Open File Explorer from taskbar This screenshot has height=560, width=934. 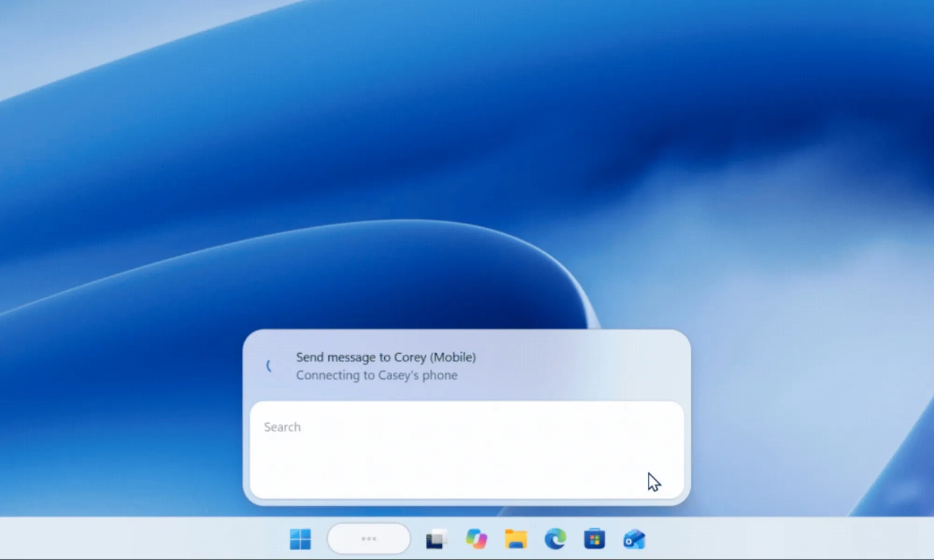516,539
